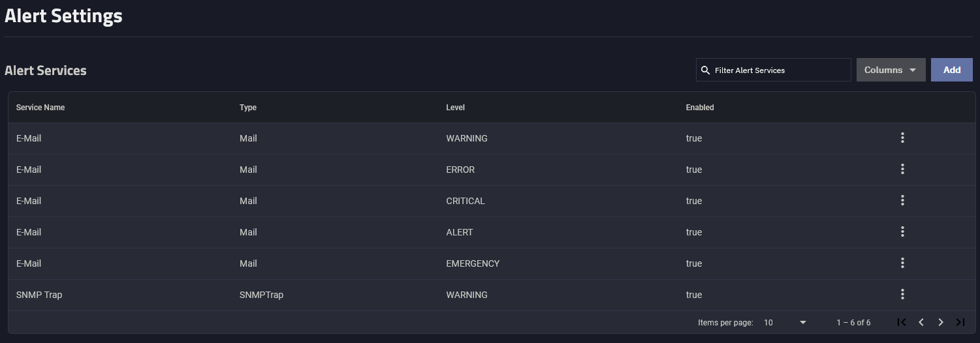
Task: Go to previous page of results
Action: point(921,322)
